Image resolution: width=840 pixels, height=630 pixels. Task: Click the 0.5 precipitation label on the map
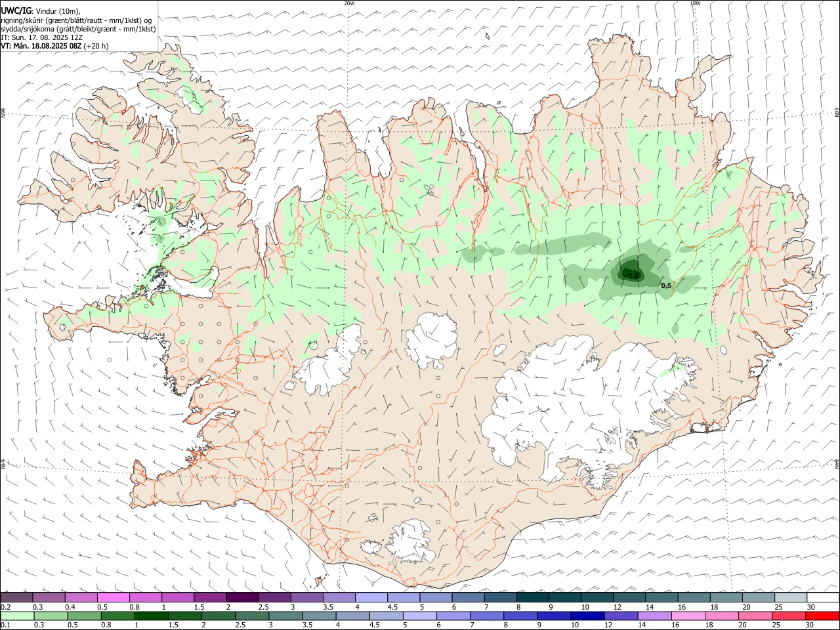coord(666,285)
